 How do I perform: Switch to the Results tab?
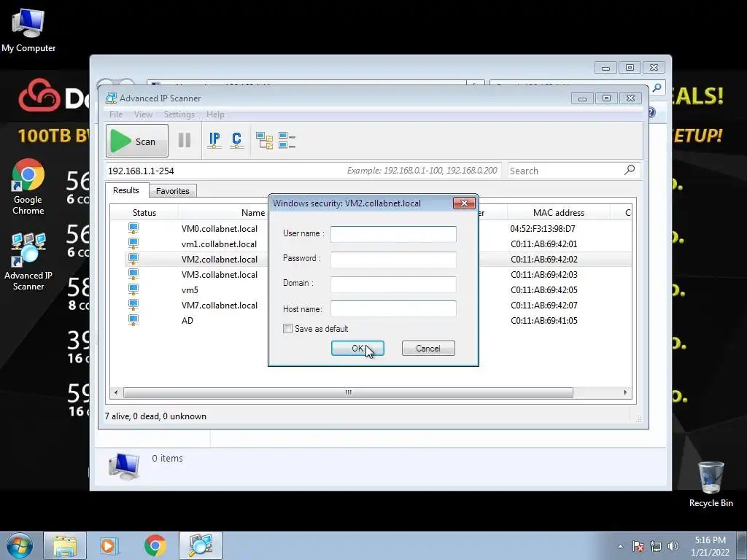tap(126, 190)
